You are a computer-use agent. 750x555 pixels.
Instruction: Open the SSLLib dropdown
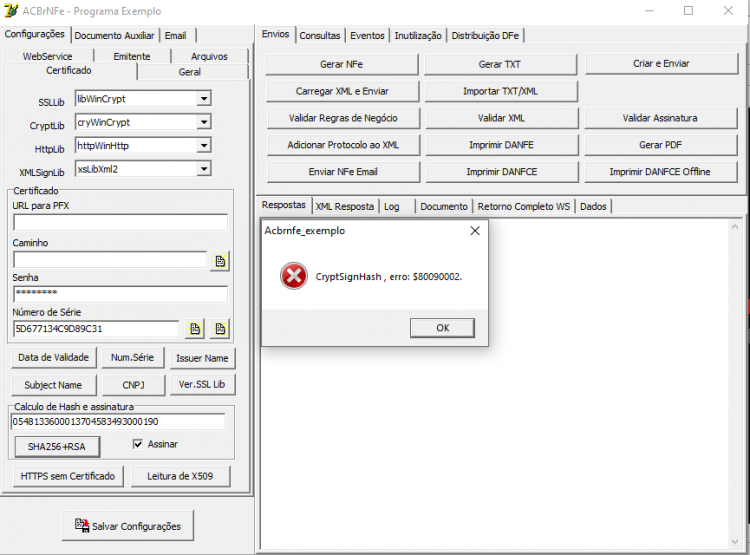tap(204, 99)
